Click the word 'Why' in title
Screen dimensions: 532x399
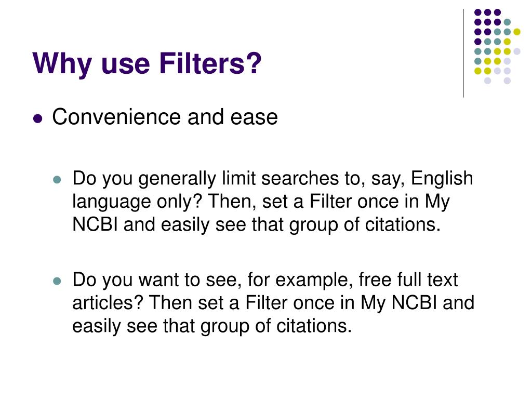[x=62, y=64]
